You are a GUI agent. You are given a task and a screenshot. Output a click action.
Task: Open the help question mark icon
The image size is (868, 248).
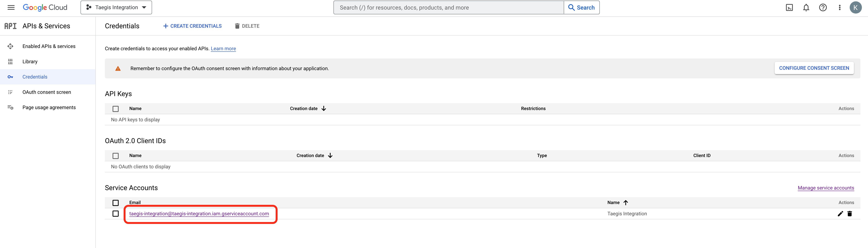(823, 7)
